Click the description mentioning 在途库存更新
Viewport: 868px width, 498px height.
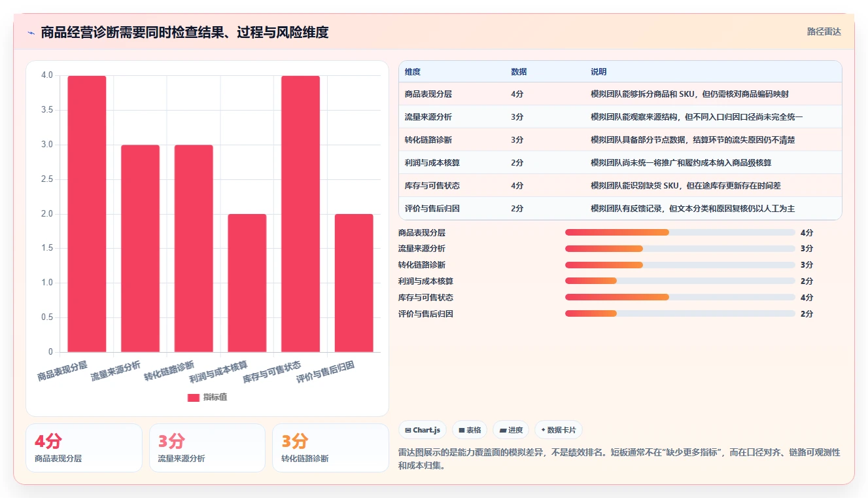(686, 186)
